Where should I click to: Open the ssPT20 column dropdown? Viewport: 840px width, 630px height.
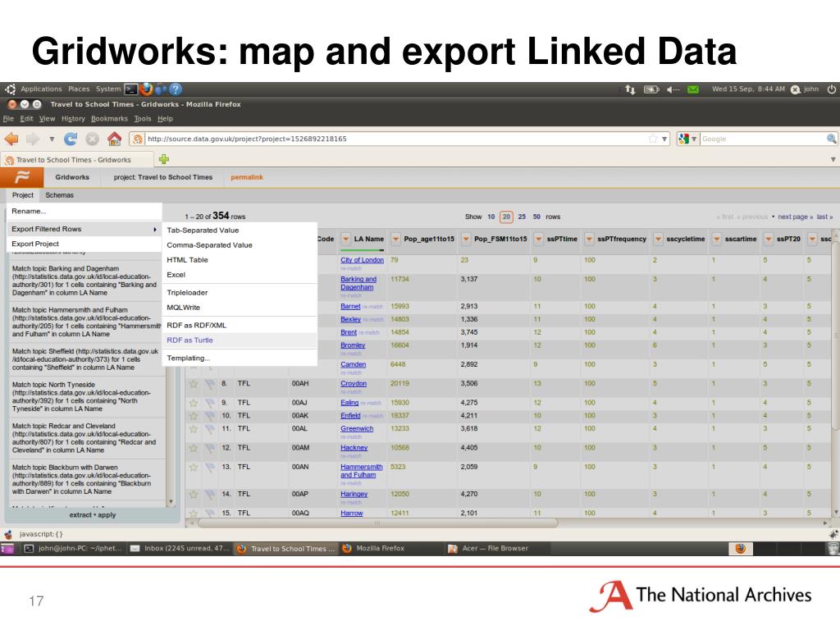point(769,239)
